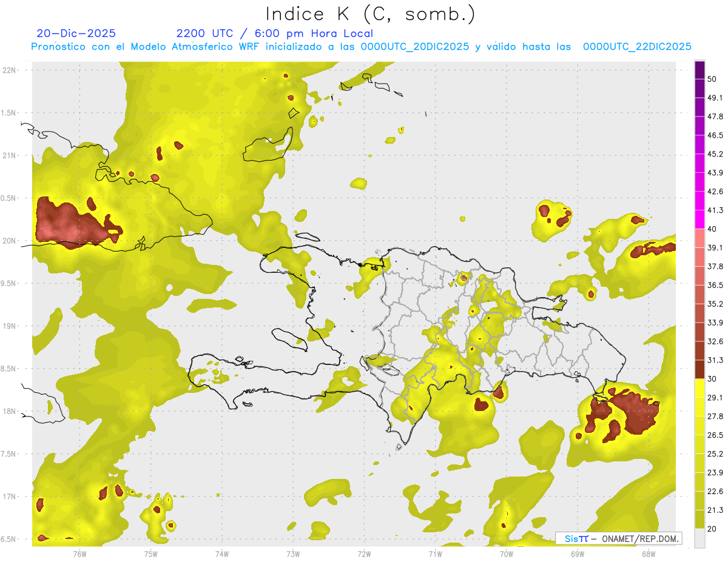Click the '45.2' legend value
This screenshot has width=728, height=562.
pos(715,154)
